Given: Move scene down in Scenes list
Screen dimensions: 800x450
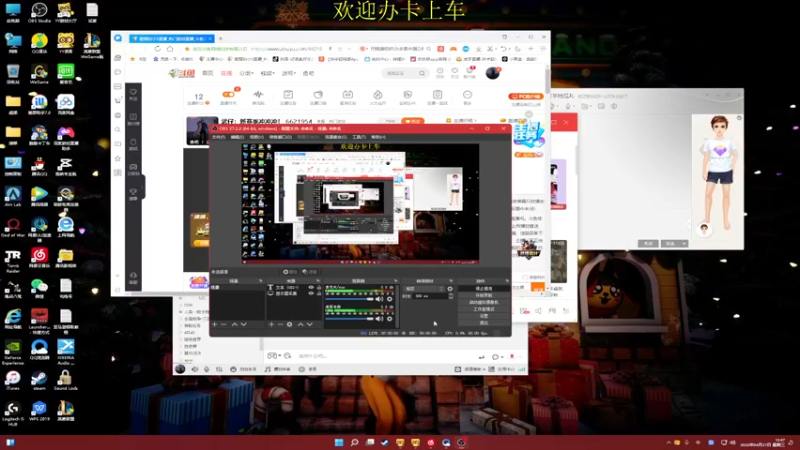Looking at the screenshot, I should 243,324.
